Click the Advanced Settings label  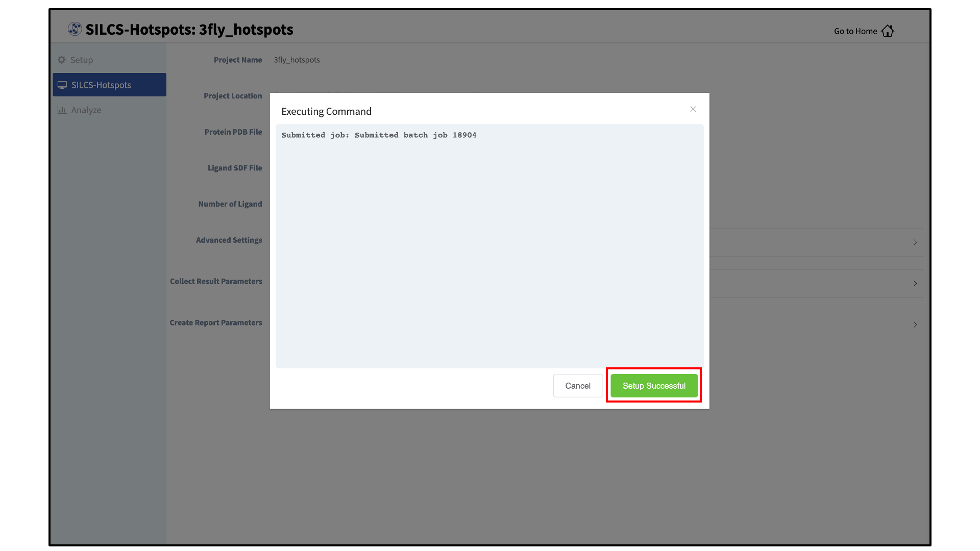[x=229, y=240]
